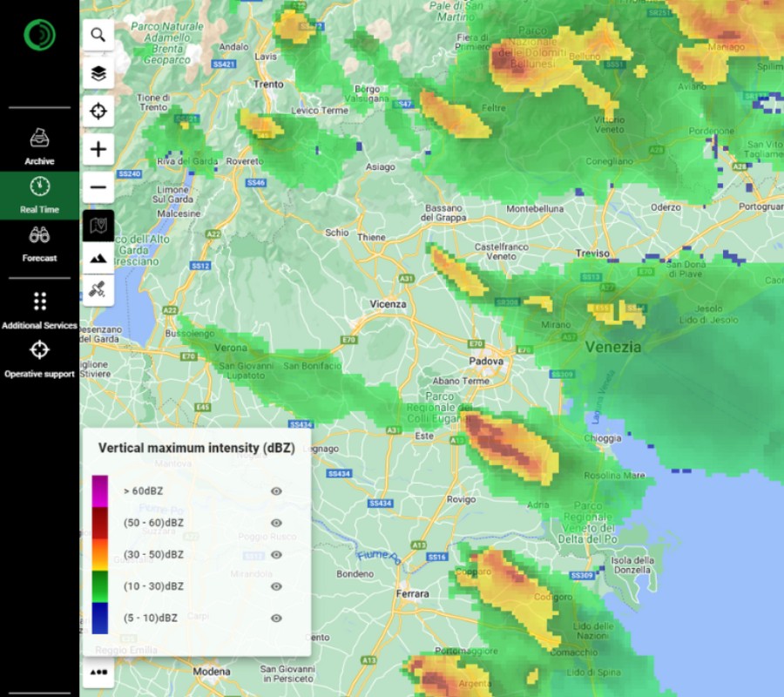784x697 pixels.
Task: Click the green (10 - 30)dBZ swatch
Action: (x=100, y=586)
